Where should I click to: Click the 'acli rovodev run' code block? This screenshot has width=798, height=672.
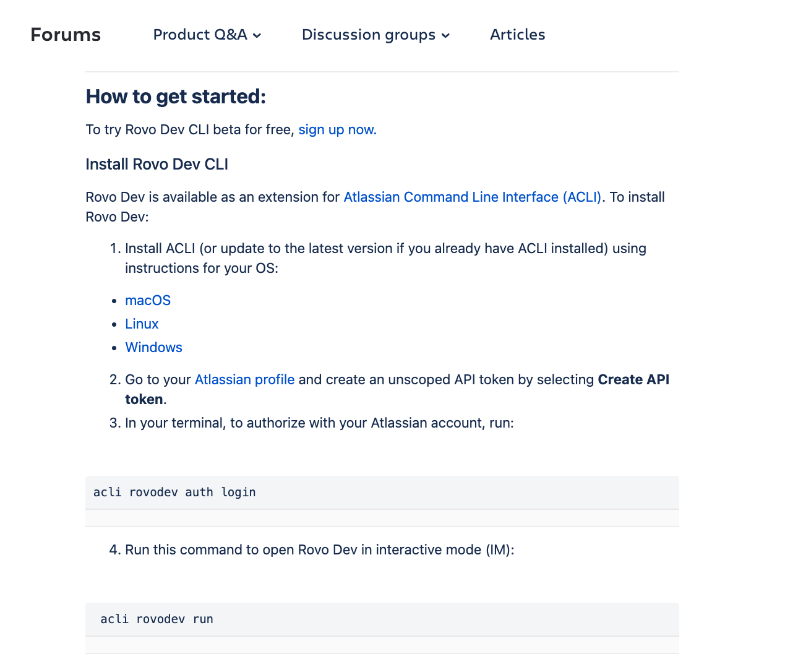pyautogui.click(x=382, y=619)
